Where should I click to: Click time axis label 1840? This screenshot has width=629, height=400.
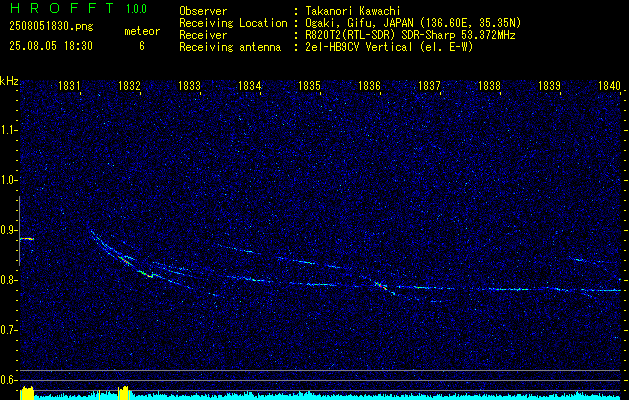609,85
